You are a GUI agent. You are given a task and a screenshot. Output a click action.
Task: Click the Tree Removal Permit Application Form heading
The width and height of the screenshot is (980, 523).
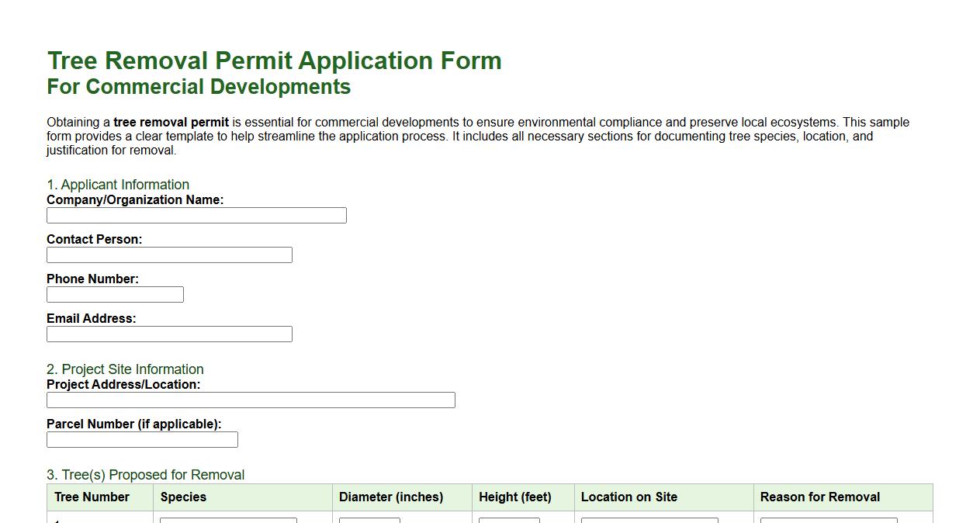pyautogui.click(x=275, y=61)
